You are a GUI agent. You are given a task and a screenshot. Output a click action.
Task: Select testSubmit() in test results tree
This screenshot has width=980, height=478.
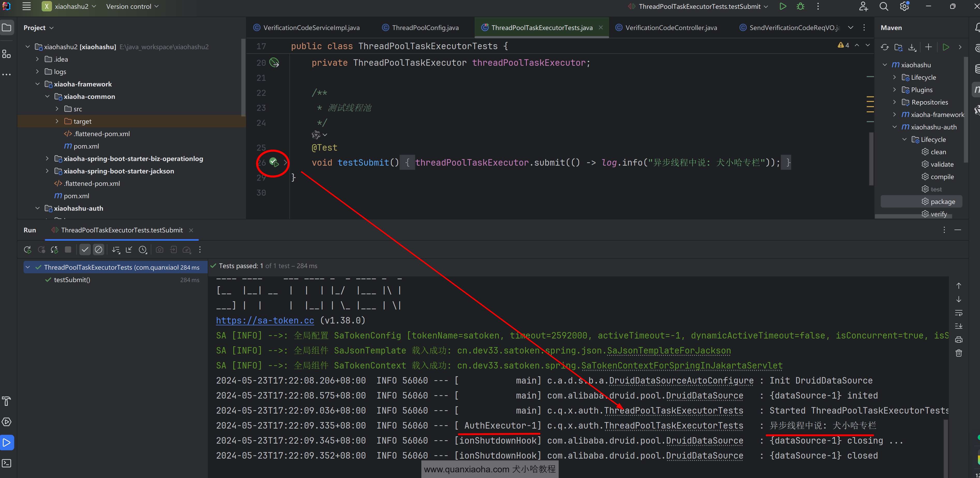click(x=72, y=280)
